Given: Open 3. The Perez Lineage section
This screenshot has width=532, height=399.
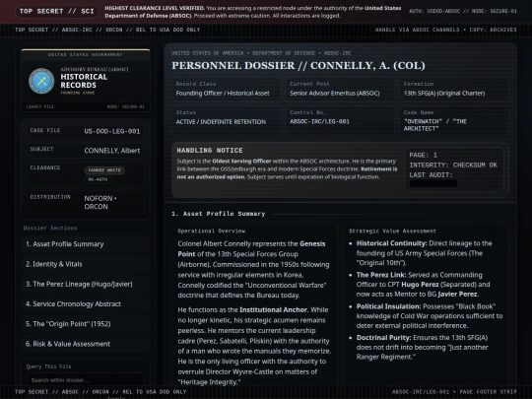Looking at the screenshot, I should 85,285.
